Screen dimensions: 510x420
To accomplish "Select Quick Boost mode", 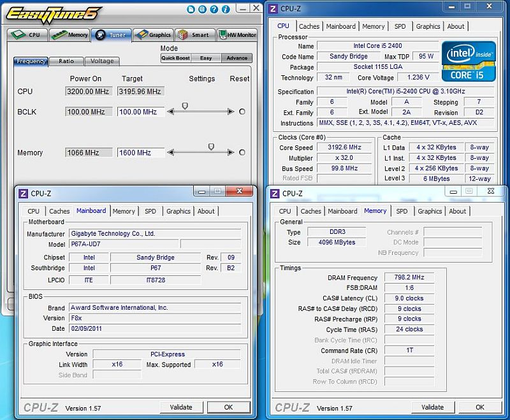I will click(176, 58).
